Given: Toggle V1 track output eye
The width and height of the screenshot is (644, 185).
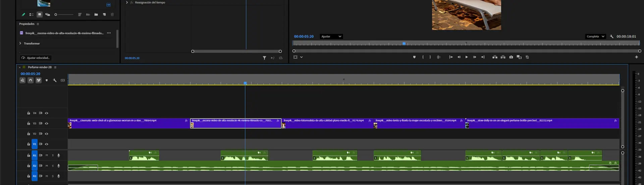Looking at the screenshot, I should tap(47, 144).
